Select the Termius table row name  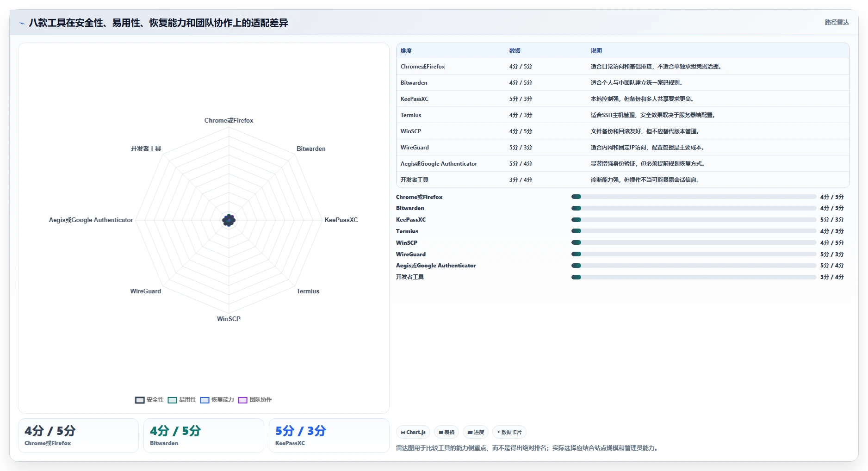[x=411, y=115]
